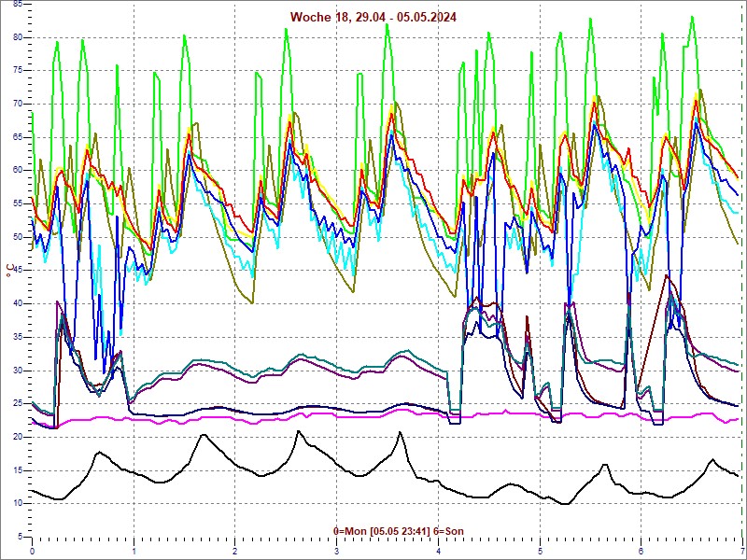
Task: Click the y-axis value 40
Action: (x=17, y=303)
